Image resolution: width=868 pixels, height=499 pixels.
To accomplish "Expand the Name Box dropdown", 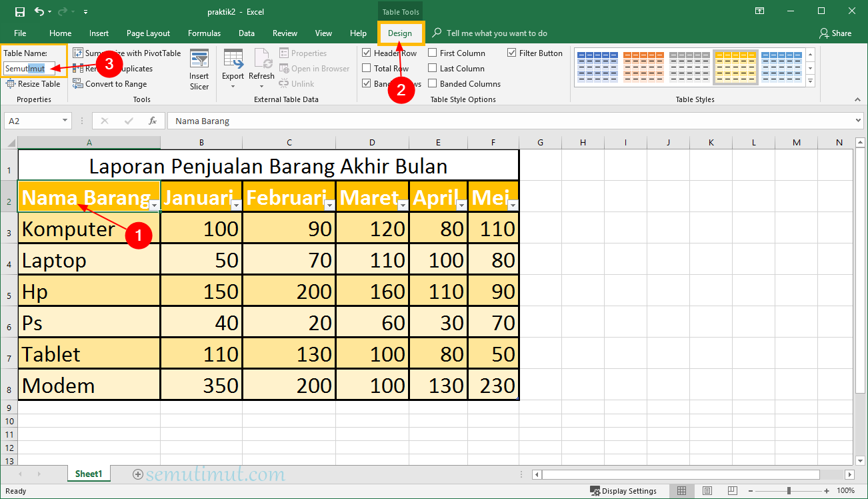I will click(65, 121).
